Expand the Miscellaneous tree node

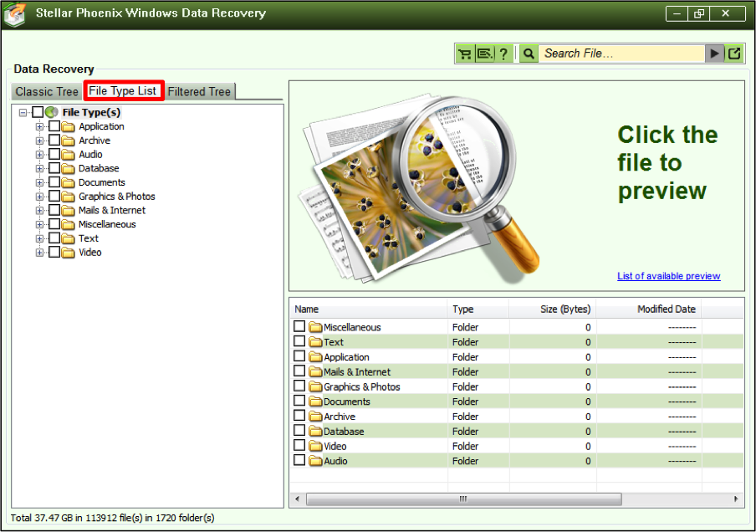(39, 225)
